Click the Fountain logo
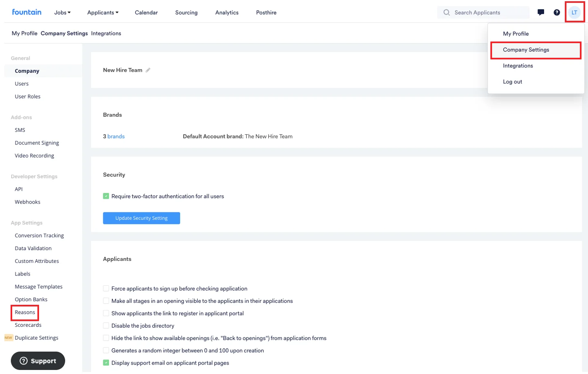The width and height of the screenshot is (588, 374). tap(26, 12)
